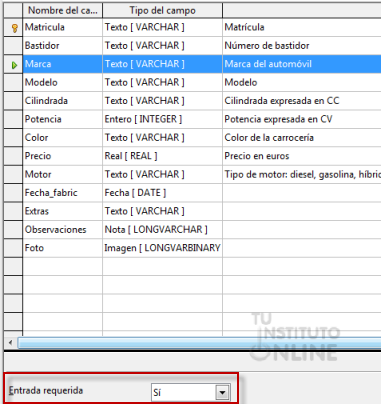
Task: Select the Extras field name cell
Action: [63, 211]
